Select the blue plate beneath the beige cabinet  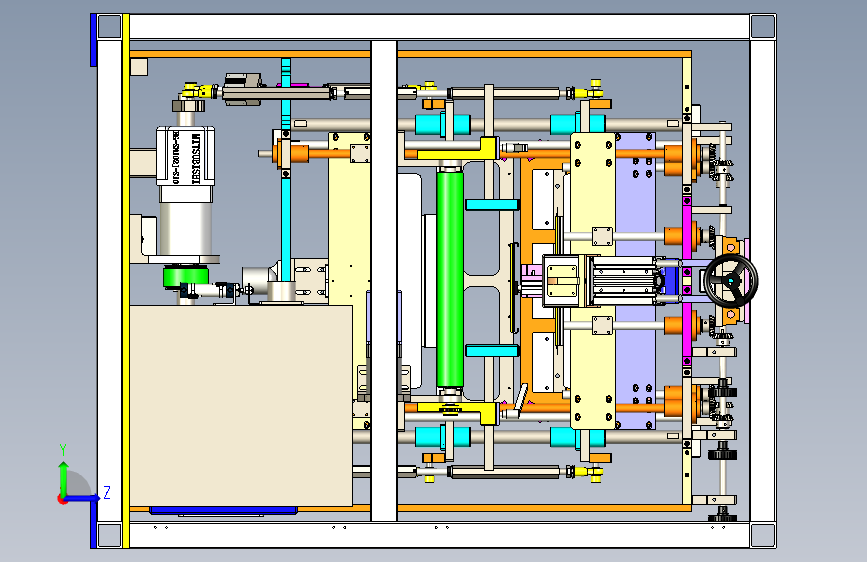[x=223, y=510]
